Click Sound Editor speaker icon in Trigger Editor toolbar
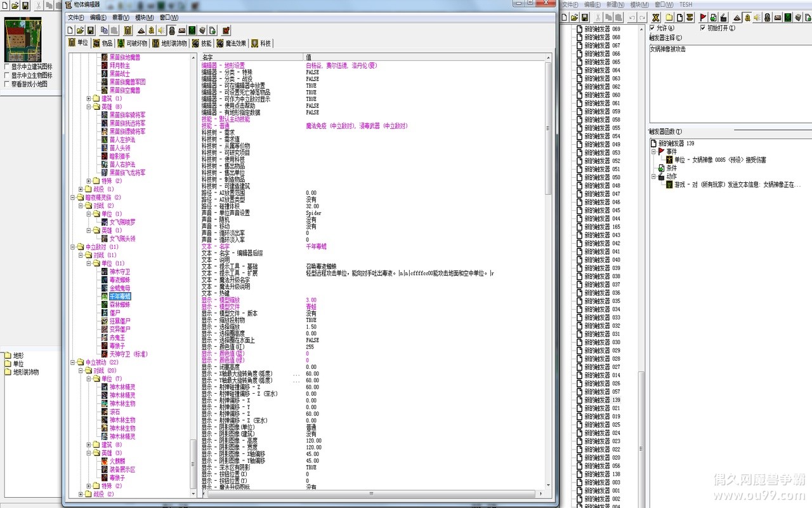This screenshot has width=812, height=508. click(757, 17)
